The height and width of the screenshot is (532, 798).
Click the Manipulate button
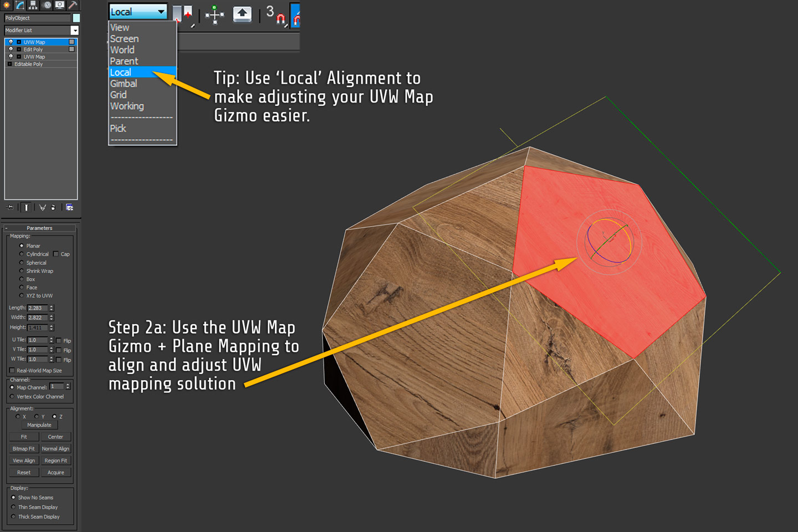pos(39,425)
